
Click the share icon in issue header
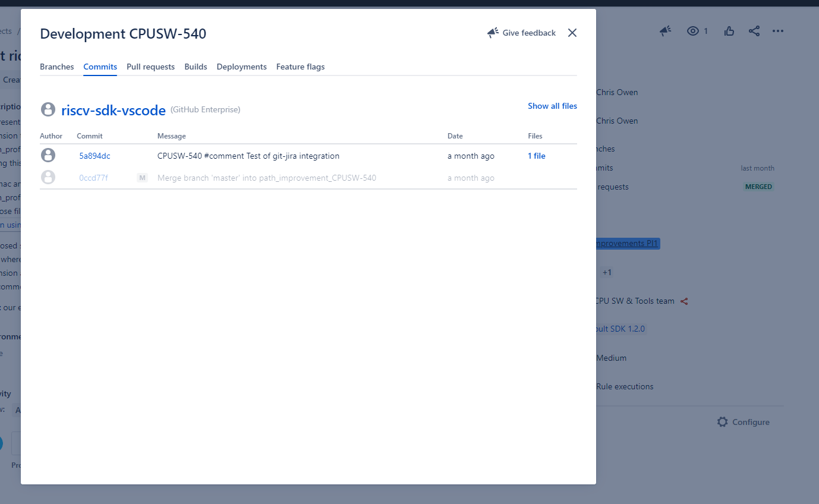click(754, 31)
